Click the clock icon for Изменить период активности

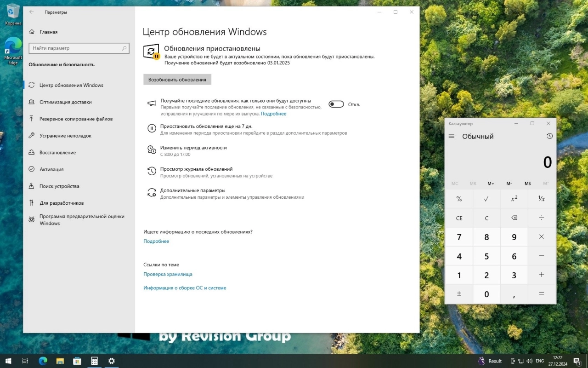click(x=152, y=150)
